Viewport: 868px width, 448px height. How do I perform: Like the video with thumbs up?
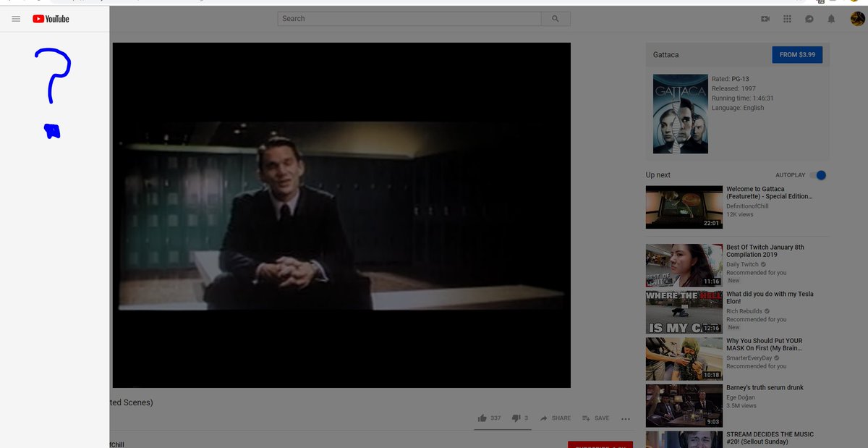point(489,418)
